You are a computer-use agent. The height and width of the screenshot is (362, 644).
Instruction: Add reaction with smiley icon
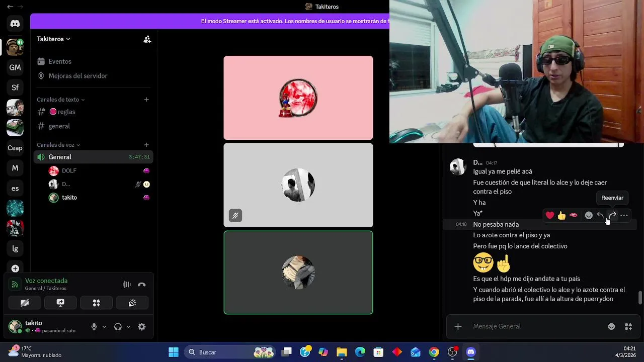click(x=589, y=216)
